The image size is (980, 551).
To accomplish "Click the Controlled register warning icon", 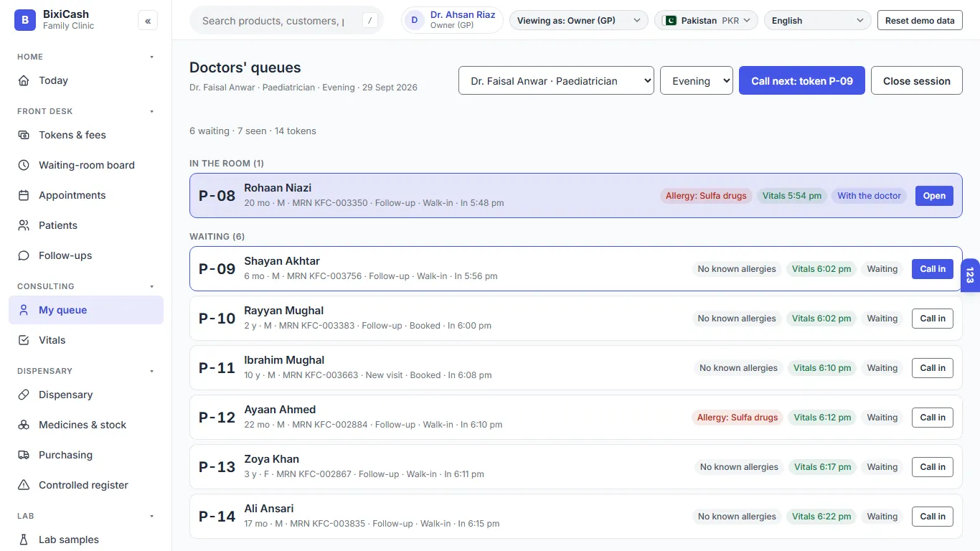I will [24, 485].
